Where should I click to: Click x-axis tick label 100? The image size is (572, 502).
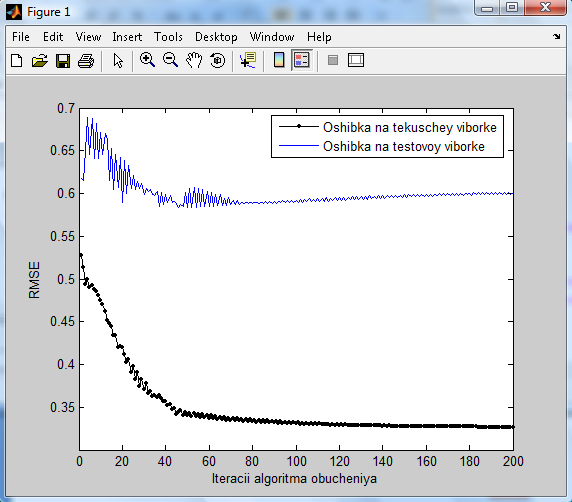coord(297,462)
